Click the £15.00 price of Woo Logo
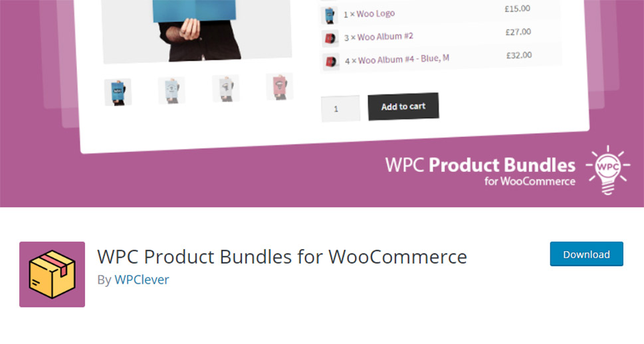The width and height of the screenshot is (644, 344). click(x=518, y=9)
